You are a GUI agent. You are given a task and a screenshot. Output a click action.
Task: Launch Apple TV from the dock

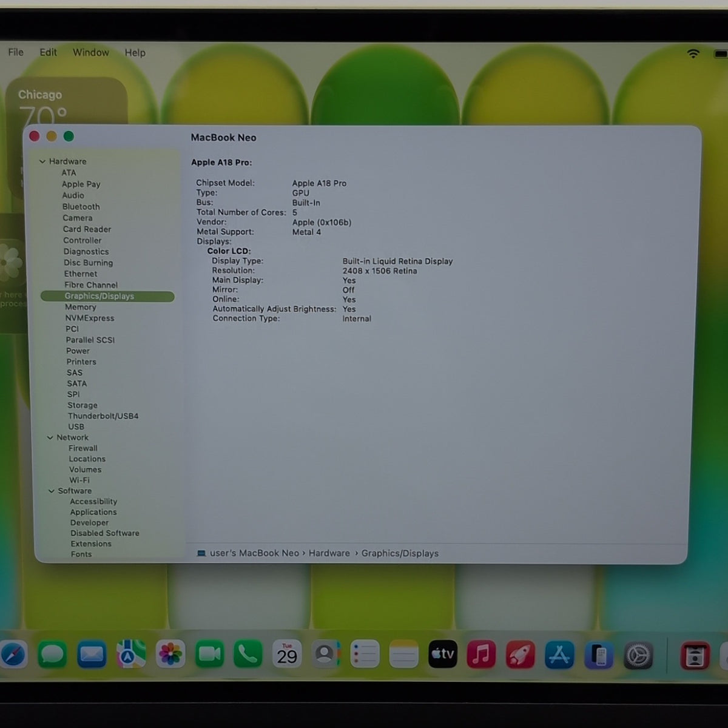coord(443,655)
